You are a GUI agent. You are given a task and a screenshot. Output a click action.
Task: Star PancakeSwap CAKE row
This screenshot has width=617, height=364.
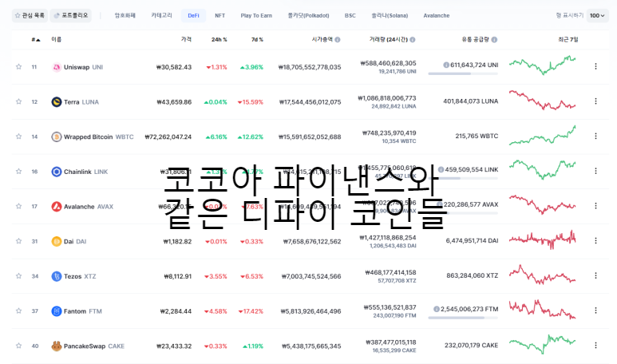point(18,346)
